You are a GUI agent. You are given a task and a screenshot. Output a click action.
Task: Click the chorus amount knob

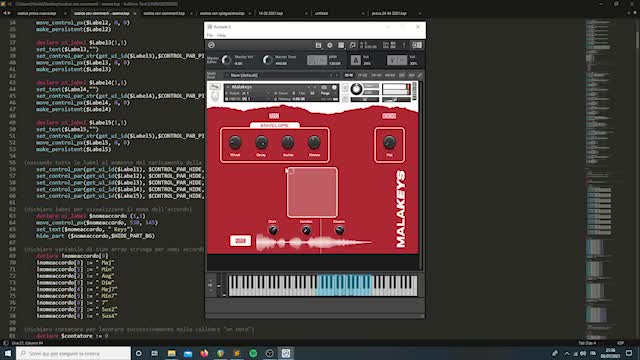(389, 142)
